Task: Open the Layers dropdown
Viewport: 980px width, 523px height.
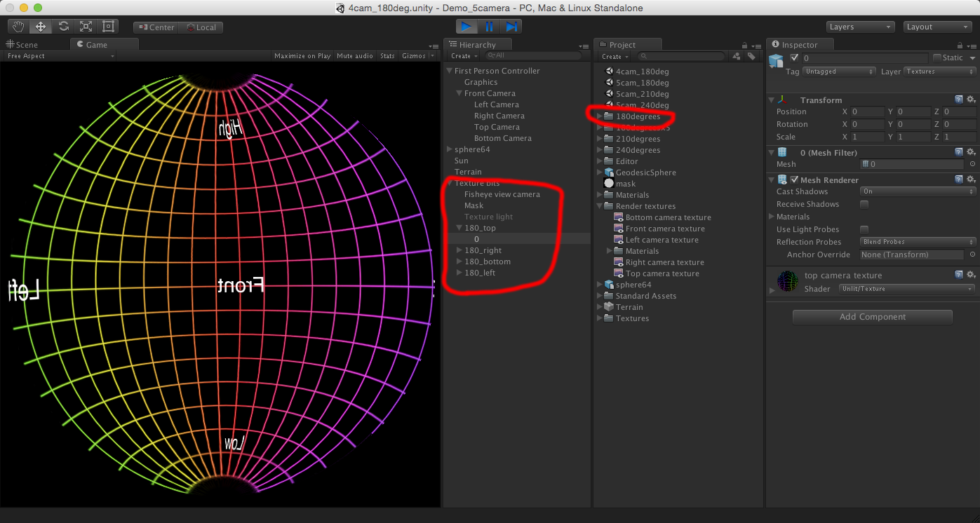Action: [860, 27]
